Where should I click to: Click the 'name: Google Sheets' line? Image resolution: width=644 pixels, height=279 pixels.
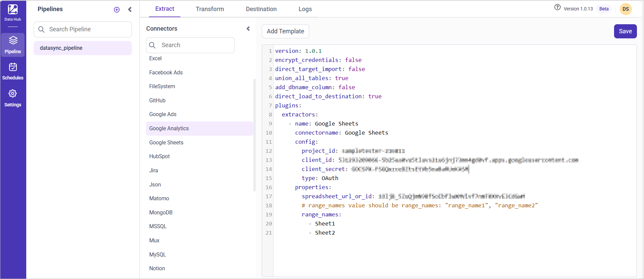[x=323, y=124]
